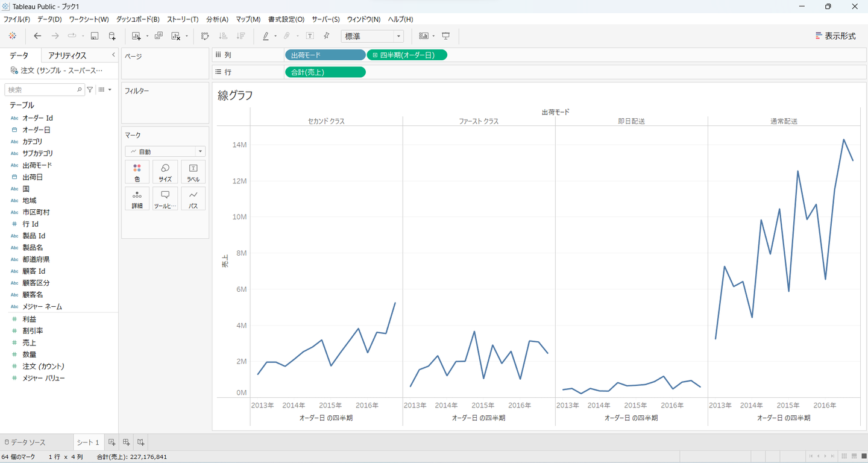Save the workbook with the disk icon
The image size is (868, 463).
(95, 36)
